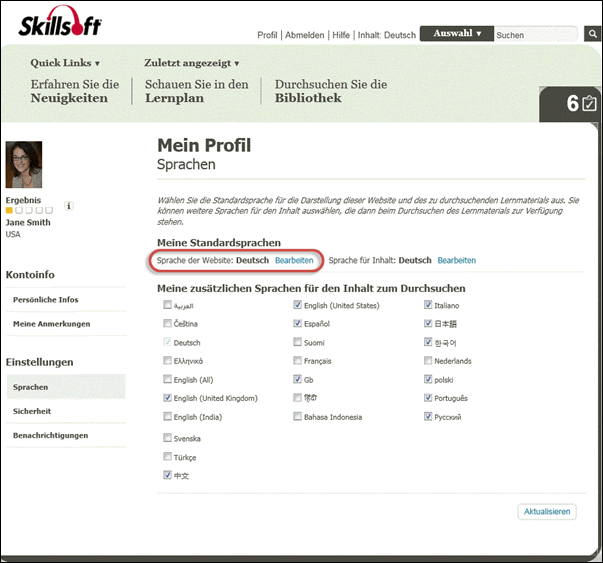
Task: Click the disabled Deutsch checkbox
Action: [167, 342]
